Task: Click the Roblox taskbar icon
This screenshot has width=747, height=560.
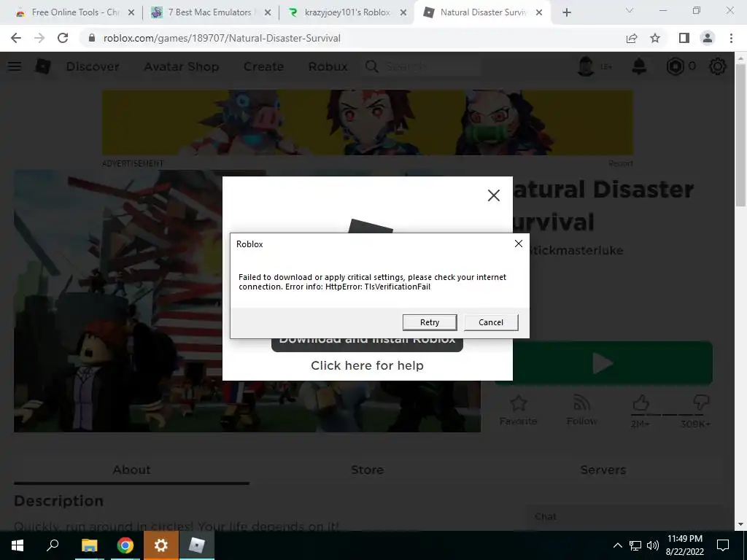Action: [197, 545]
